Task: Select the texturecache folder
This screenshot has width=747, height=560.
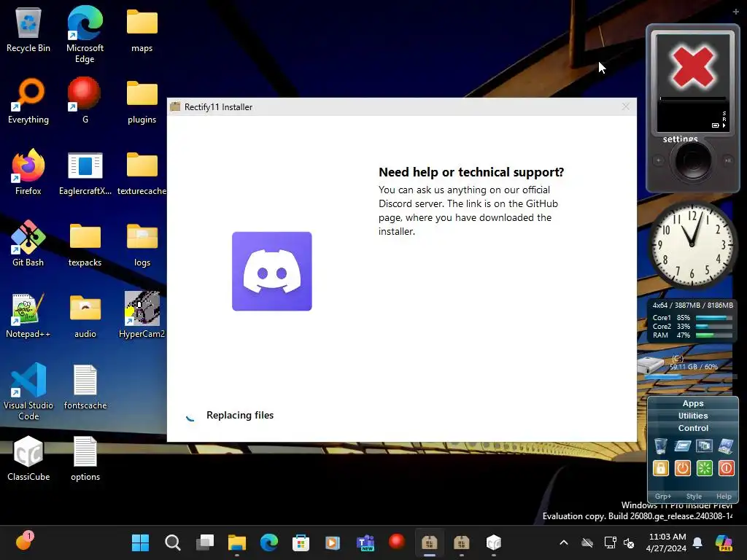Action: coord(142,174)
